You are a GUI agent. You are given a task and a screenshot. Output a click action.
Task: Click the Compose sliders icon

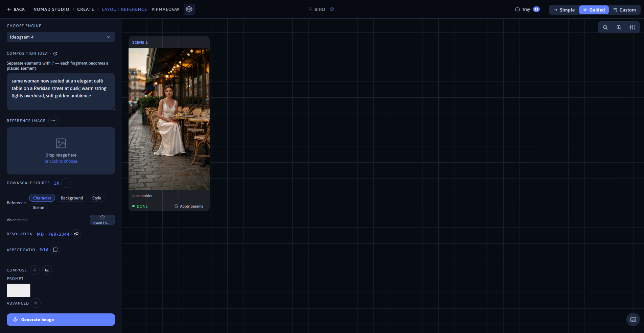pos(34,270)
